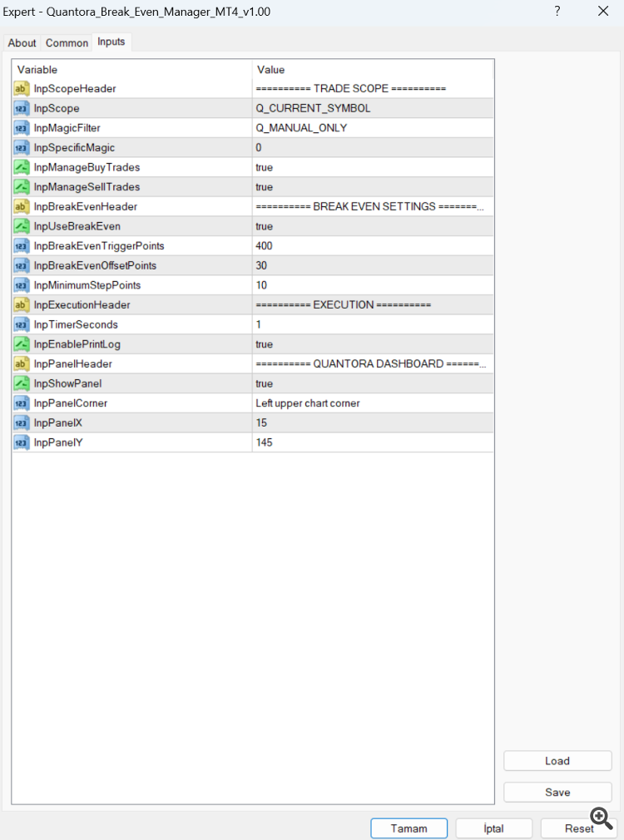
Task: Edit the InpTimerSeconds value 1
Action: coord(373,324)
